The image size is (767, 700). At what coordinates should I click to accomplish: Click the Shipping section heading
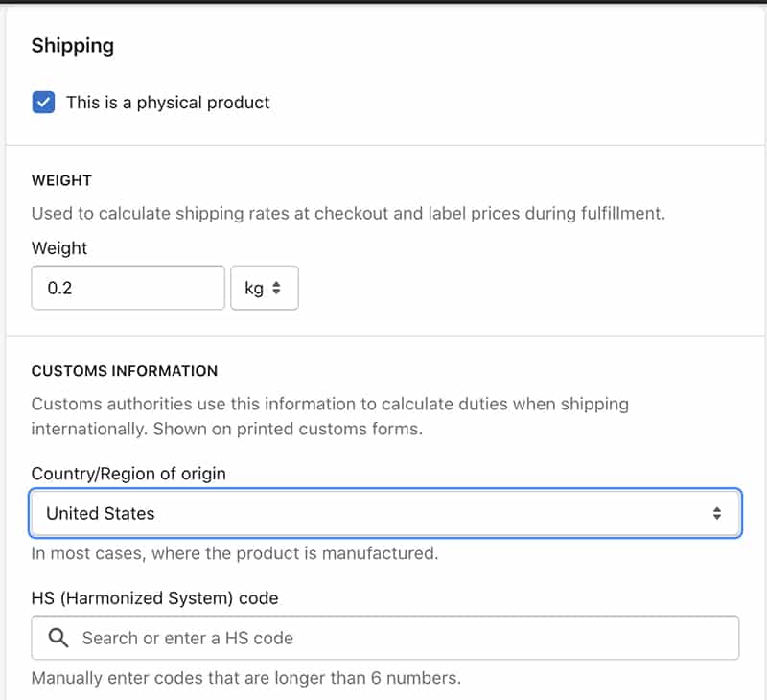[x=73, y=45]
